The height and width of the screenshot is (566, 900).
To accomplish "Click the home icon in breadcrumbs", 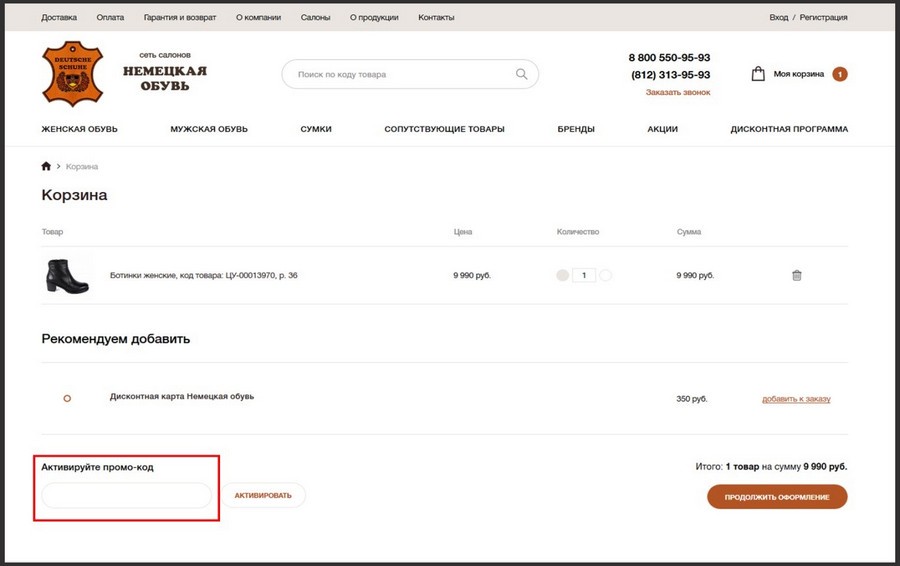I will point(46,166).
